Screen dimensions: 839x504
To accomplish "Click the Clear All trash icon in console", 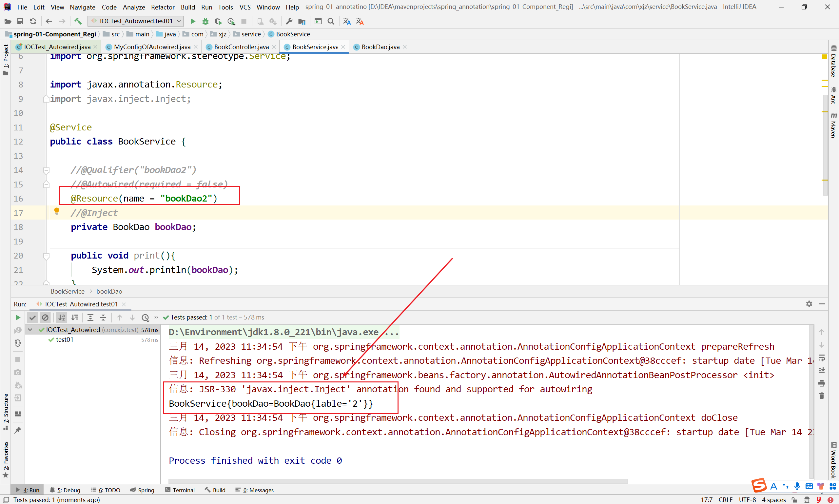I will 822,396.
